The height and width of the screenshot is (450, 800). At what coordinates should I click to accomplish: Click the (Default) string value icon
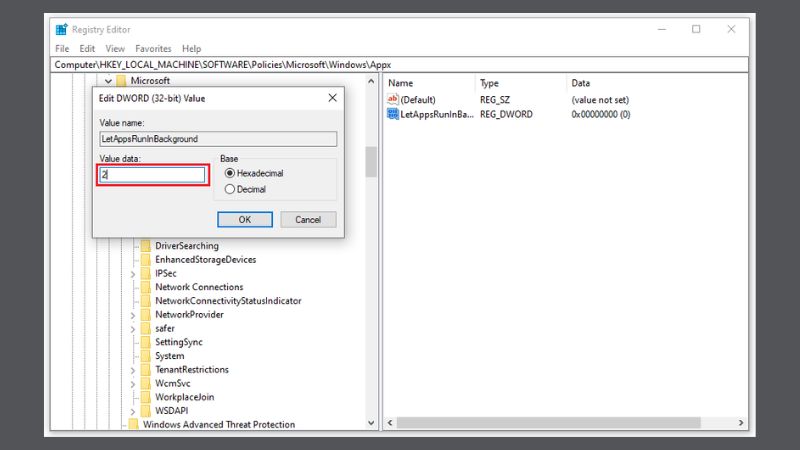392,99
